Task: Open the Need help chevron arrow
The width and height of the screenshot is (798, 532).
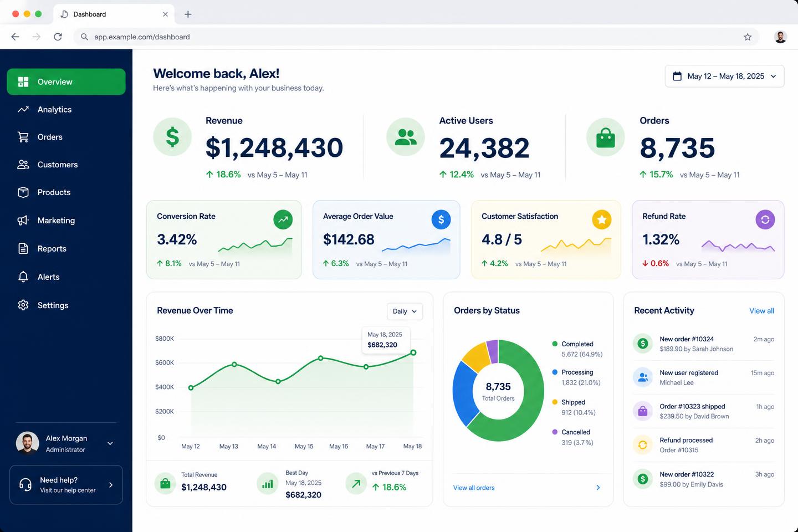Action: point(111,485)
